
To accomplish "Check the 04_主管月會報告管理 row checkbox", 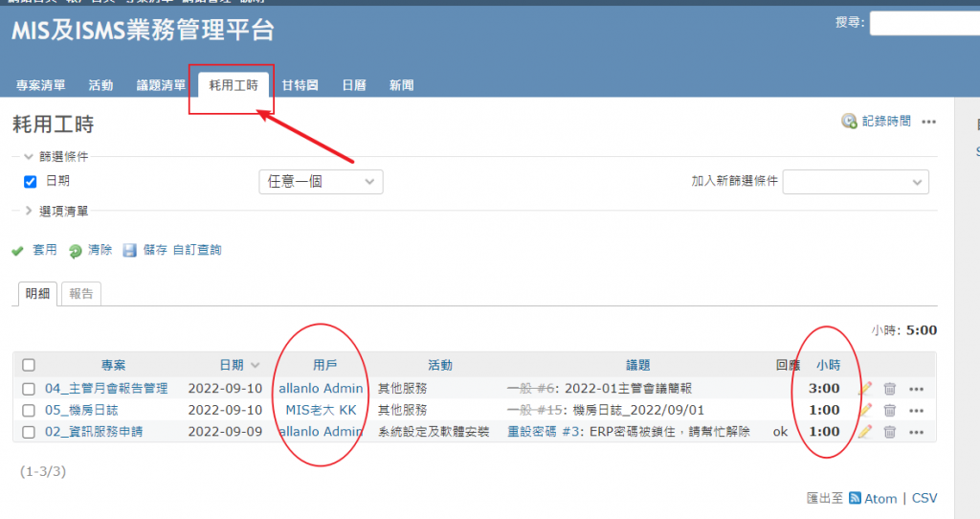I will 29,389.
